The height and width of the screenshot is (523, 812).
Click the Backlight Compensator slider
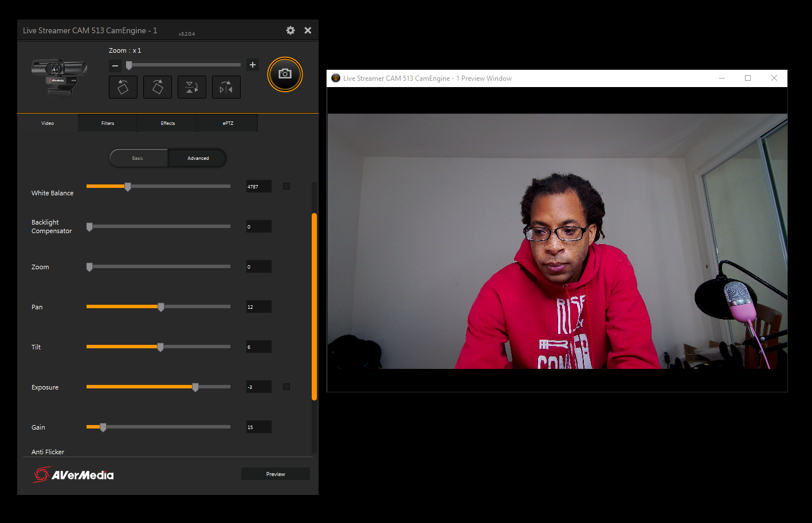coord(158,226)
